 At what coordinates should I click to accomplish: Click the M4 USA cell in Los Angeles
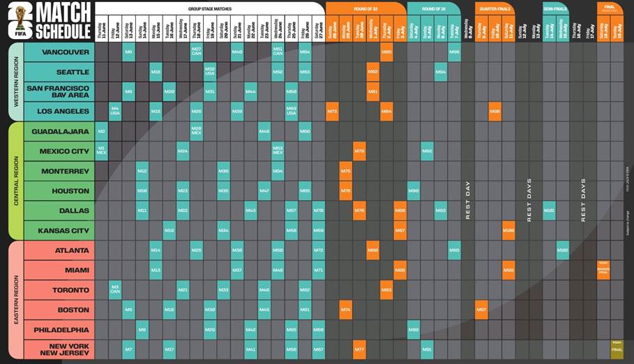[x=115, y=112]
